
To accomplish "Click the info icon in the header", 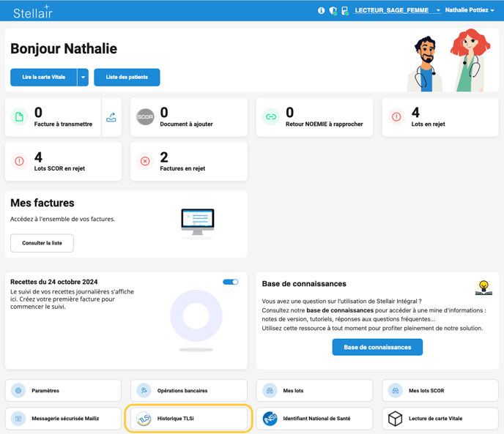I will click(321, 11).
